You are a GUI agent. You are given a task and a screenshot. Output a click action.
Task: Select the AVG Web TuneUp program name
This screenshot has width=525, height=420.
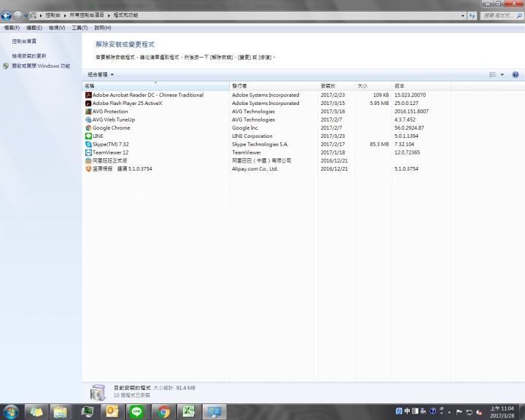pos(114,120)
